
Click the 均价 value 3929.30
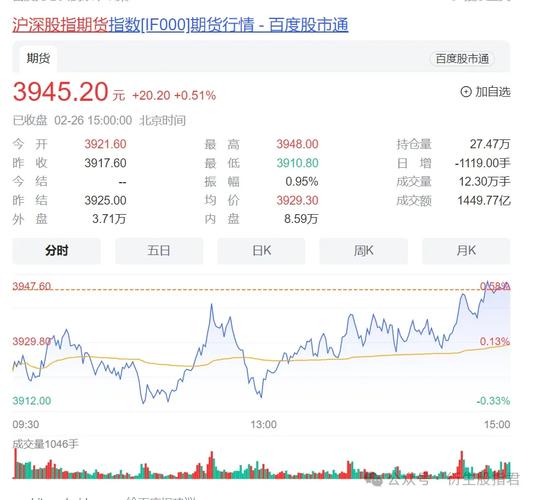(x=297, y=200)
